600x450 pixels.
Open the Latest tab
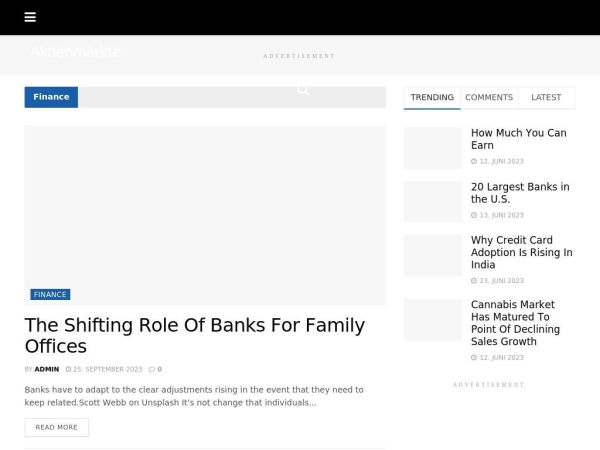[x=546, y=97]
